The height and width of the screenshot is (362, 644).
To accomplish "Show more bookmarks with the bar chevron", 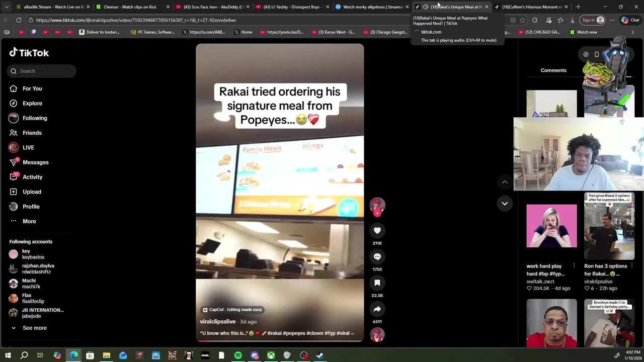I will click(x=632, y=32).
